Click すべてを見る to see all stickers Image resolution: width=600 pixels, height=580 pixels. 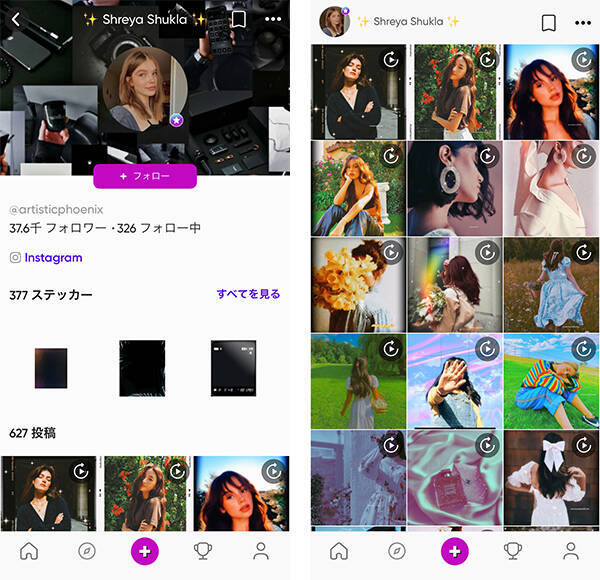[248, 294]
